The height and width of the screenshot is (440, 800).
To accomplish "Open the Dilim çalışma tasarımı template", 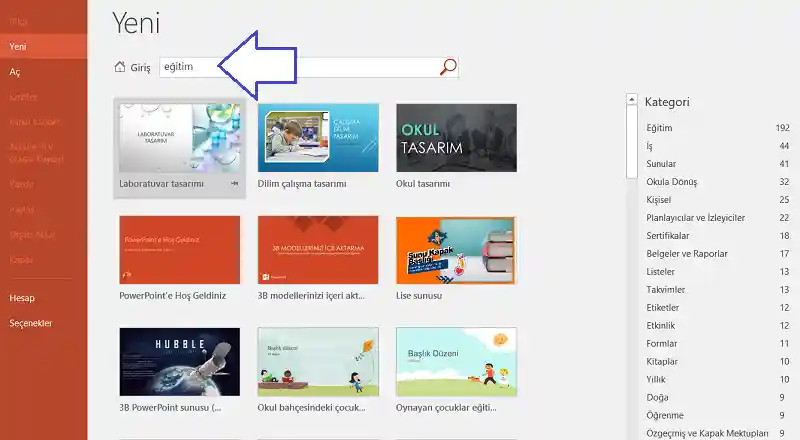I will (x=318, y=138).
